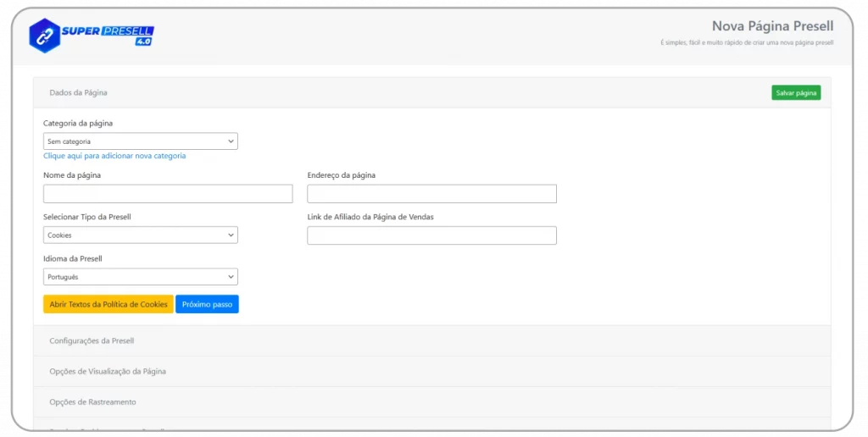Open the Selecionar Tipo da Presell dropdown

click(x=140, y=235)
